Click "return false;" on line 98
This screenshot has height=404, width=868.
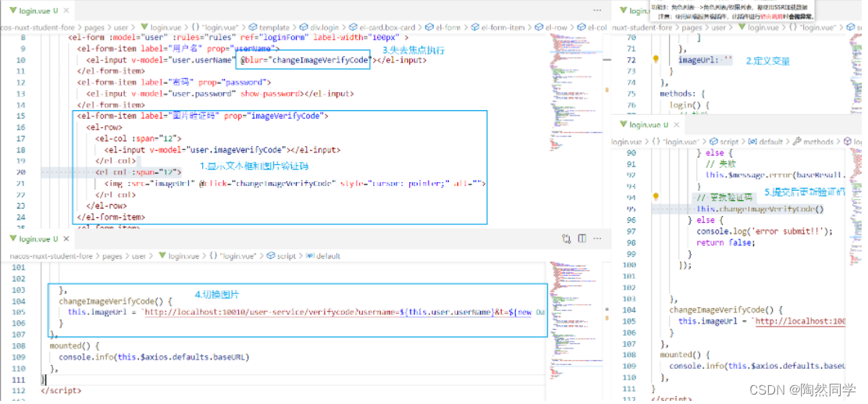tap(726, 242)
